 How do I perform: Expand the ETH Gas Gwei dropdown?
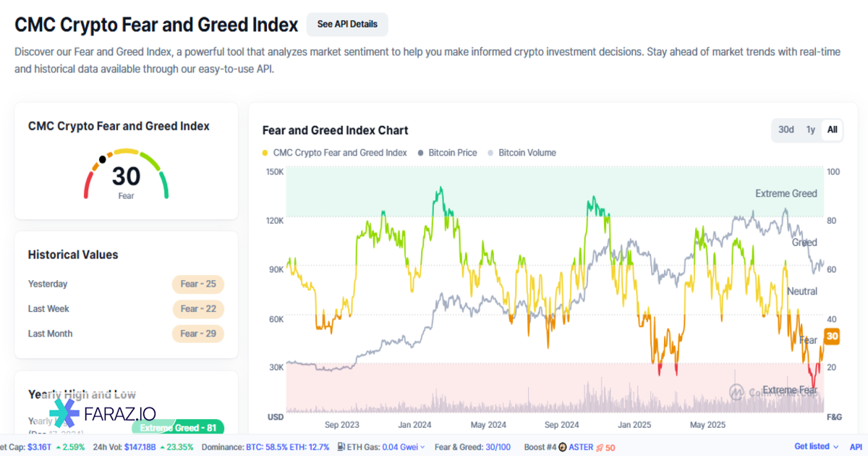pos(422,447)
